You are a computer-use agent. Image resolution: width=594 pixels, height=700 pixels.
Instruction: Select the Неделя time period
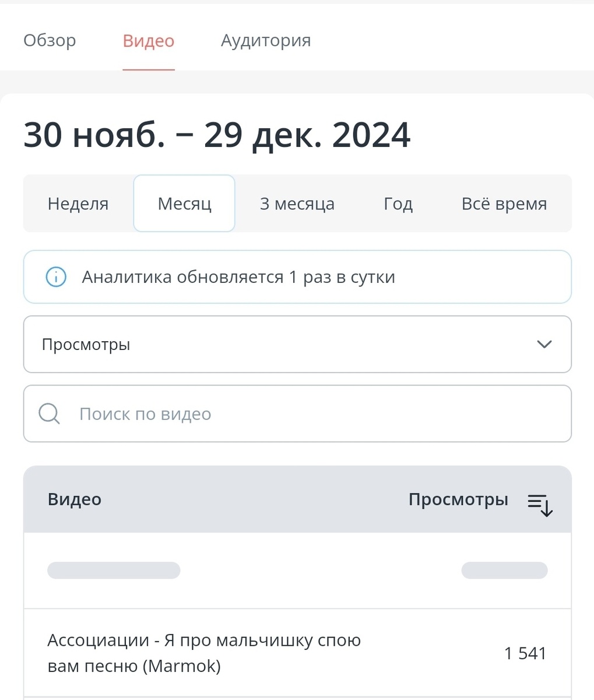pyautogui.click(x=78, y=204)
